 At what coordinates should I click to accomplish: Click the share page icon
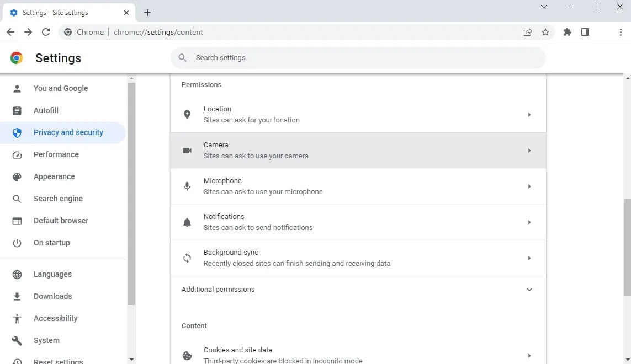[528, 32]
